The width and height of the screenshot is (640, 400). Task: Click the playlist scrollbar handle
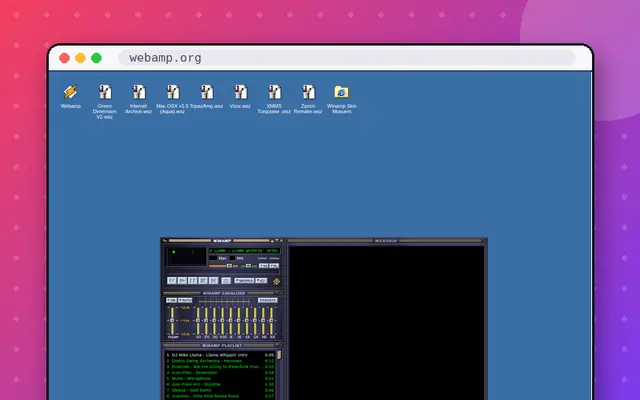279,355
